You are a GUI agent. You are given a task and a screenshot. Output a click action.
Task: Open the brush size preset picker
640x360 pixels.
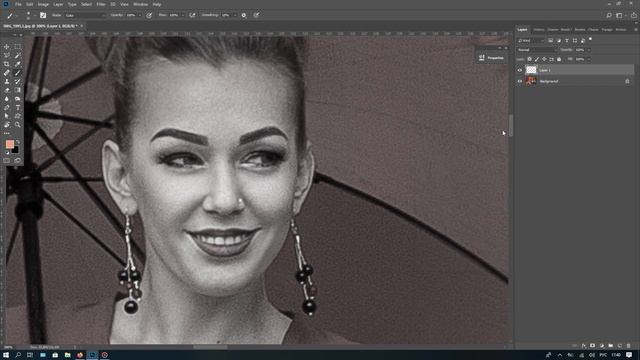[28, 16]
